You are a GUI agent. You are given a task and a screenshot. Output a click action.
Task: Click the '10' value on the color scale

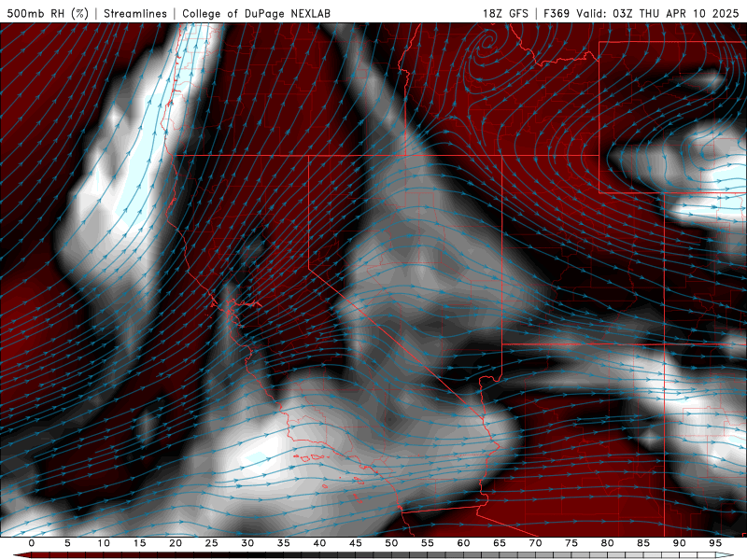point(104,543)
